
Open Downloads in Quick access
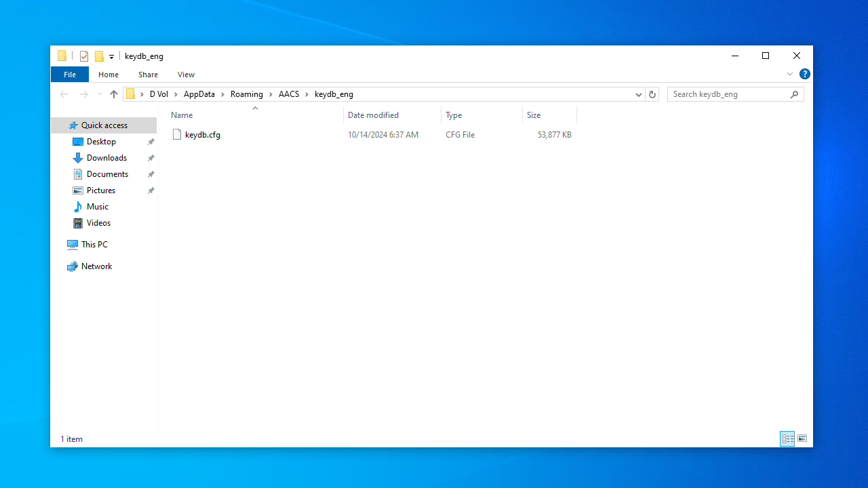click(106, 158)
